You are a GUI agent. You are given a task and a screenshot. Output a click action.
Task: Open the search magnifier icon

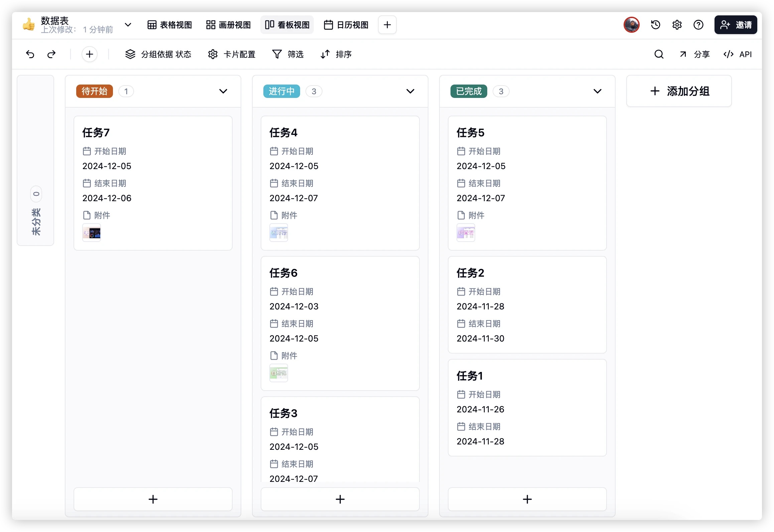point(659,54)
